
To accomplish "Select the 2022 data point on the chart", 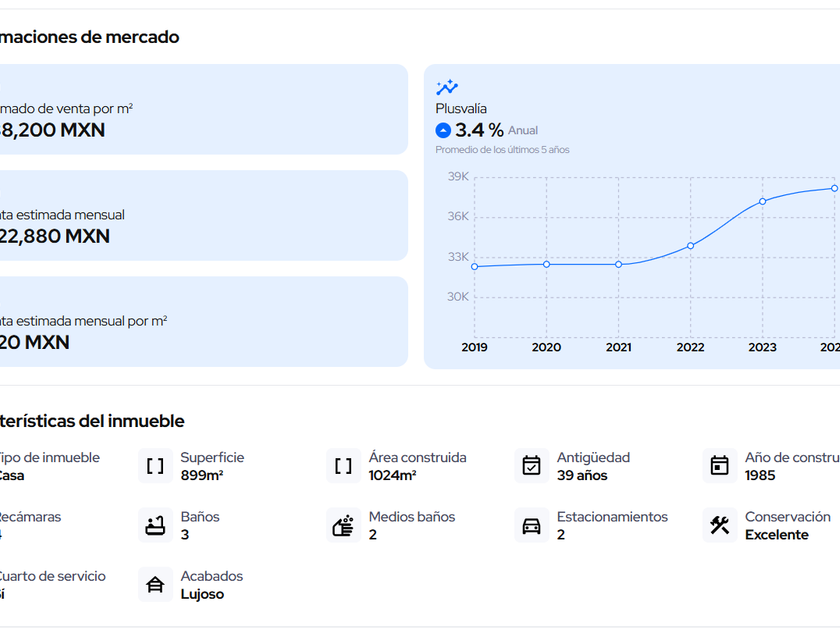I will point(690,246).
